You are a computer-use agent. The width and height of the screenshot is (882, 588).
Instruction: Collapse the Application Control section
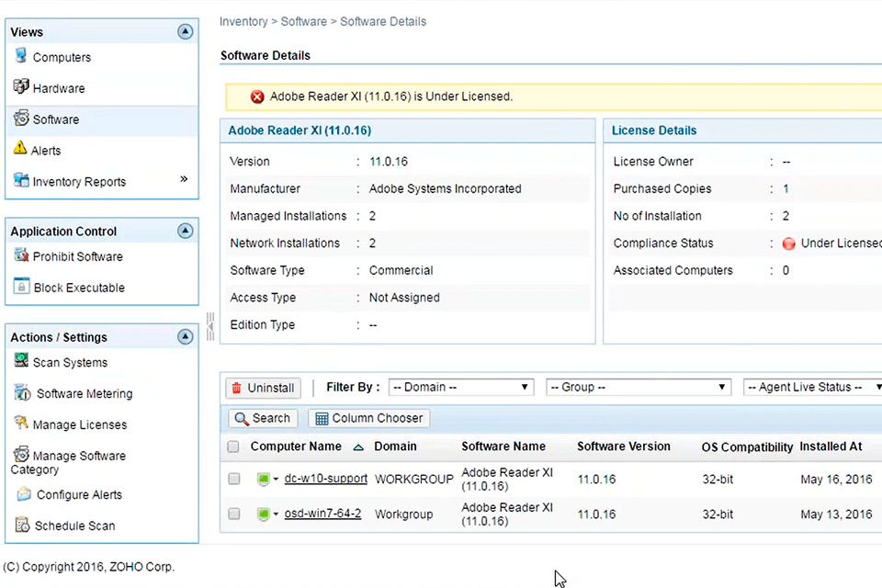click(185, 231)
